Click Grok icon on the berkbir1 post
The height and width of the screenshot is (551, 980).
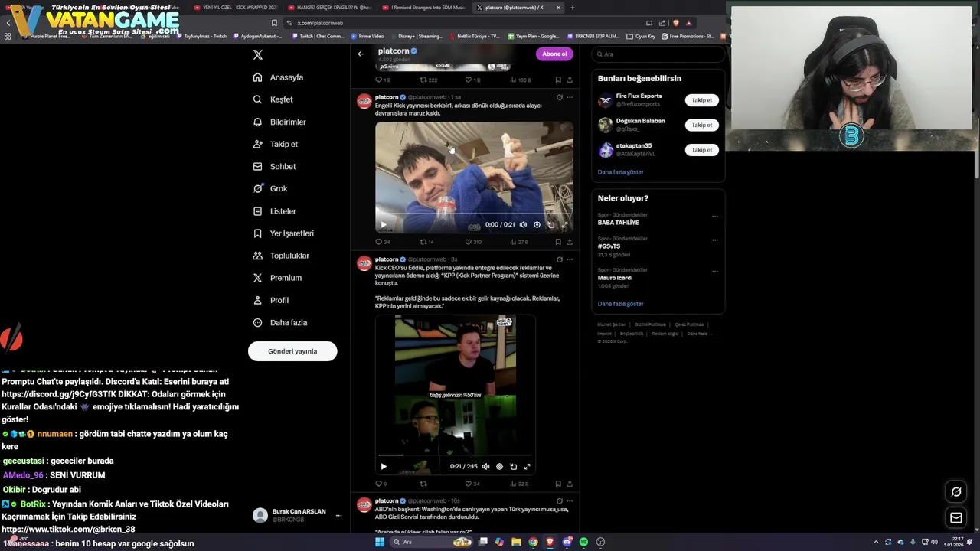(x=560, y=97)
